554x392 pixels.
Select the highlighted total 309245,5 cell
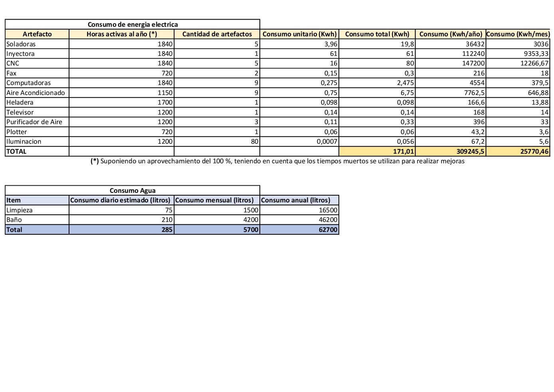(x=451, y=151)
